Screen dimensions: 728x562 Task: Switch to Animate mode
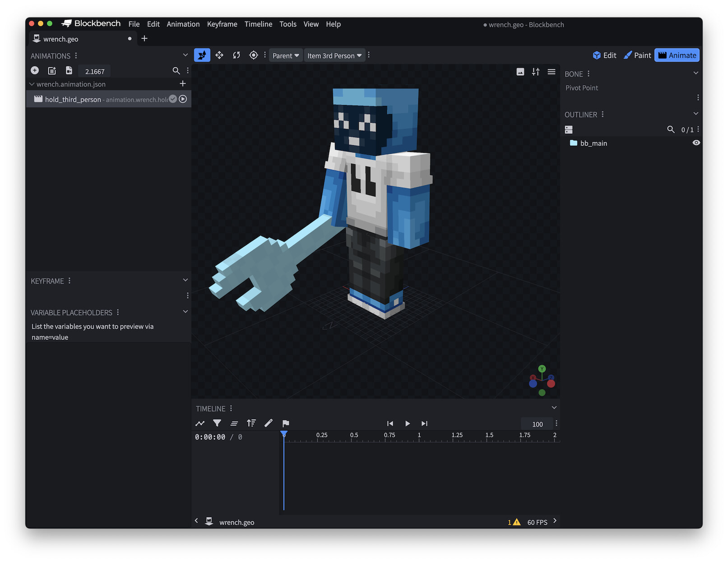(677, 55)
